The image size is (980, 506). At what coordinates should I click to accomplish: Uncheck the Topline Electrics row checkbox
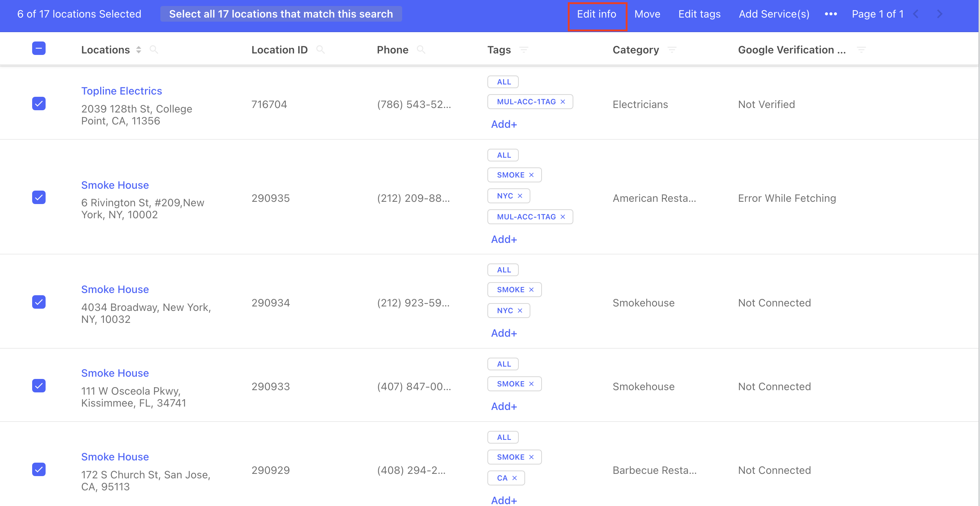[x=39, y=104]
